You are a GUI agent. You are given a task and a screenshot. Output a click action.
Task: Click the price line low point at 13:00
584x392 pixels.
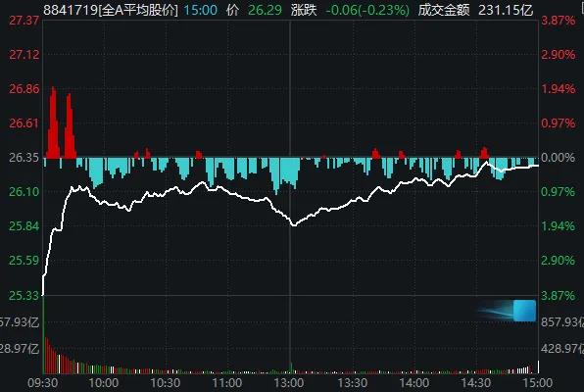pos(294,224)
